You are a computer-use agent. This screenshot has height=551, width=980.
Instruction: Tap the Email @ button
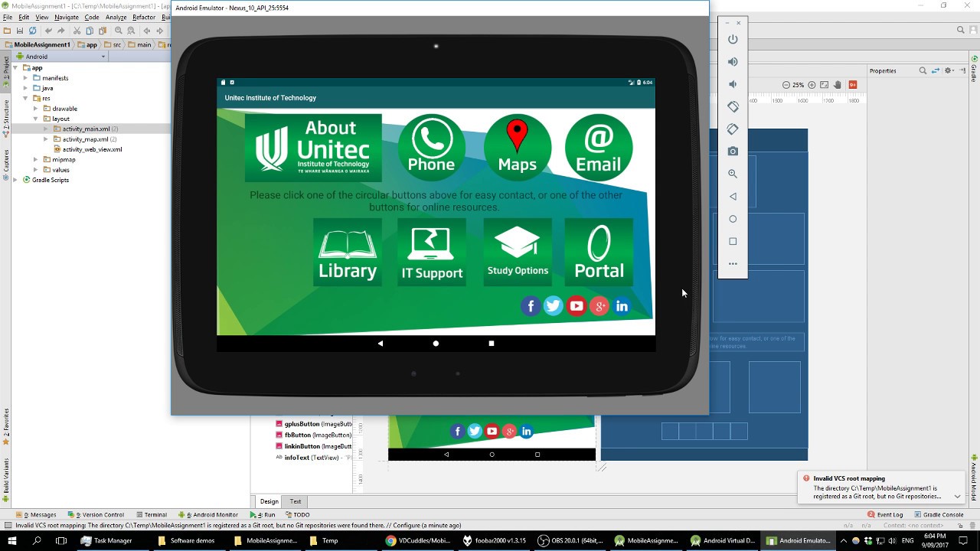[x=599, y=147]
